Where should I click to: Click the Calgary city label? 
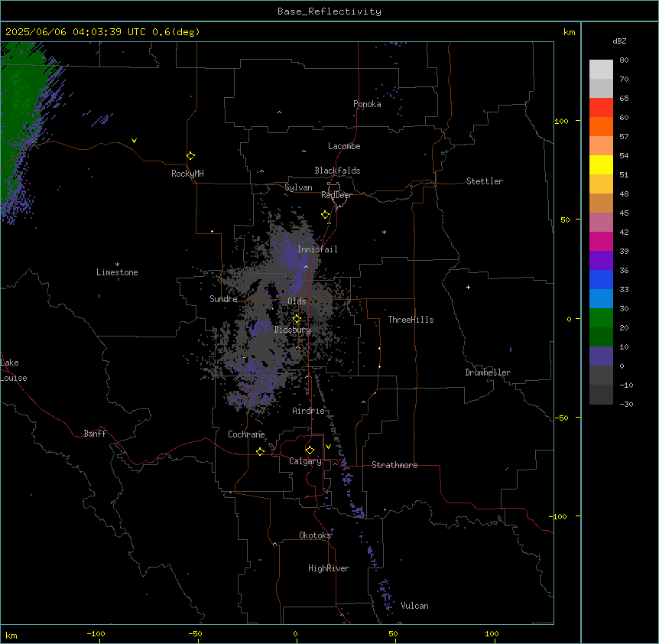305,461
